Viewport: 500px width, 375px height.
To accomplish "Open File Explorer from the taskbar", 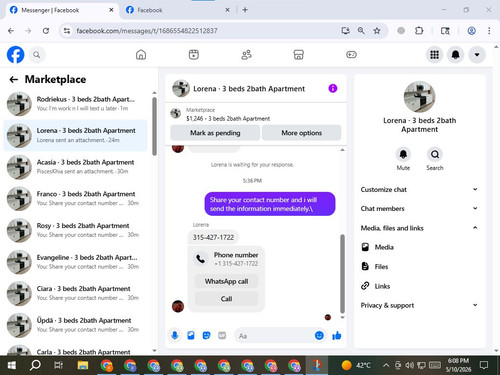I will (x=83, y=365).
